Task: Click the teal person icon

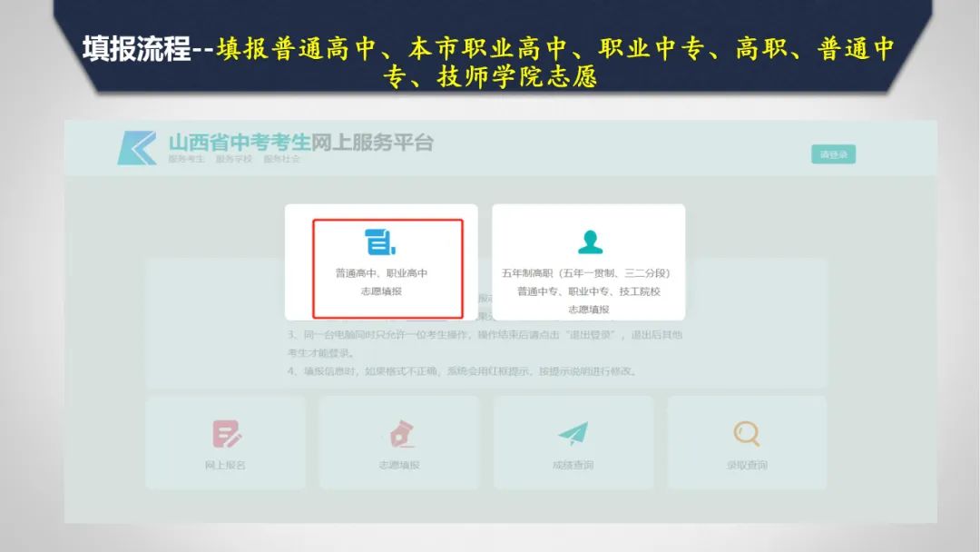Action: pyautogui.click(x=590, y=241)
